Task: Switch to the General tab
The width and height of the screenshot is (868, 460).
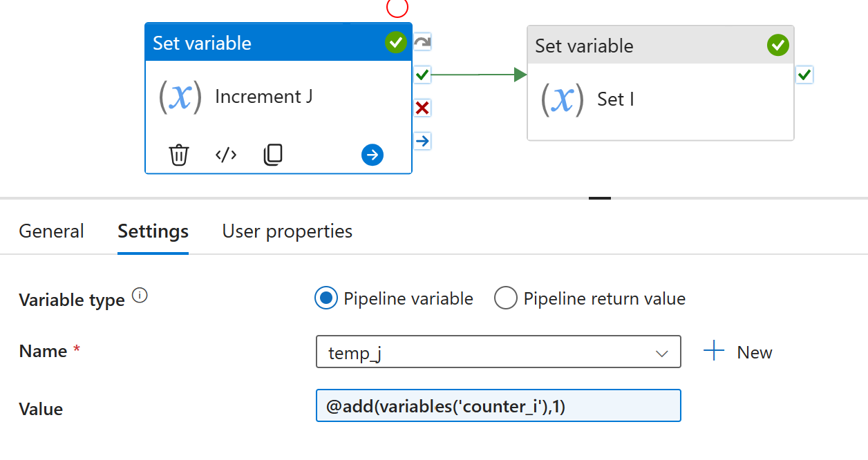Action: pyautogui.click(x=51, y=231)
